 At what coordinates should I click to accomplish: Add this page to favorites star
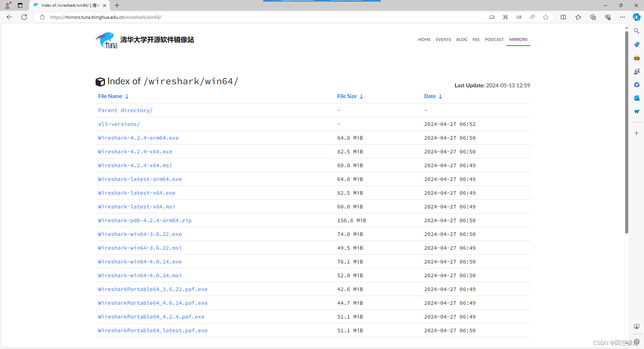[546, 17]
